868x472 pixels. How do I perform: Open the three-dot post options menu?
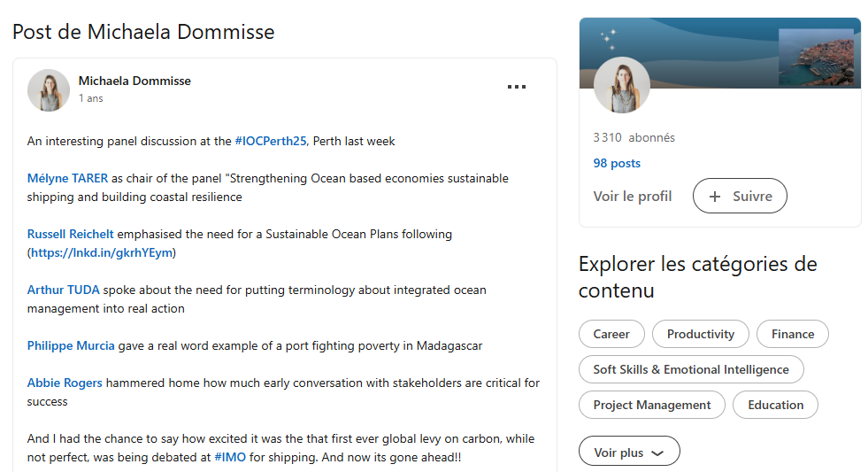pos(517,87)
